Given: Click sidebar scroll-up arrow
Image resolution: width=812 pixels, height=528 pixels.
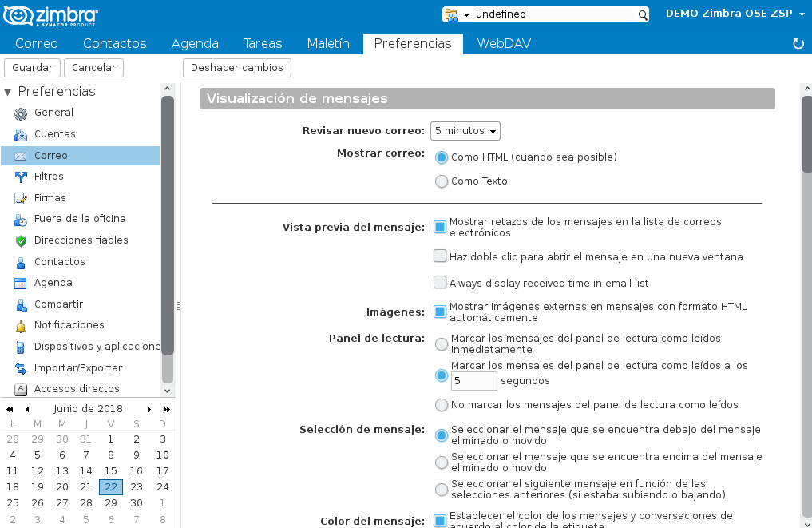Looking at the screenshot, I should pyautogui.click(x=167, y=89).
